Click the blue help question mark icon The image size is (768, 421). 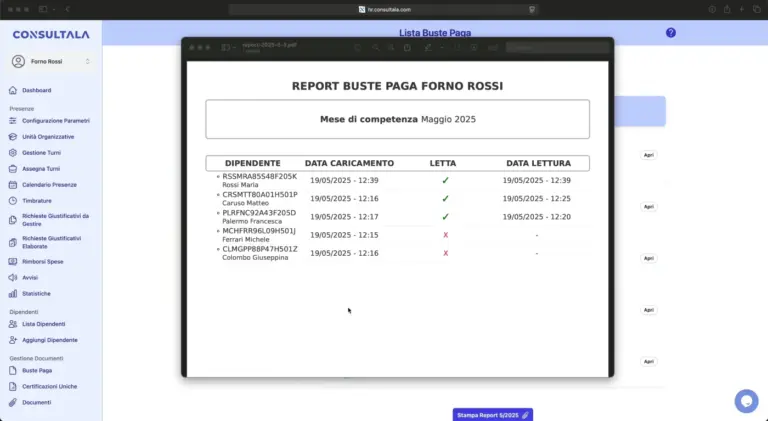pyautogui.click(x=671, y=33)
